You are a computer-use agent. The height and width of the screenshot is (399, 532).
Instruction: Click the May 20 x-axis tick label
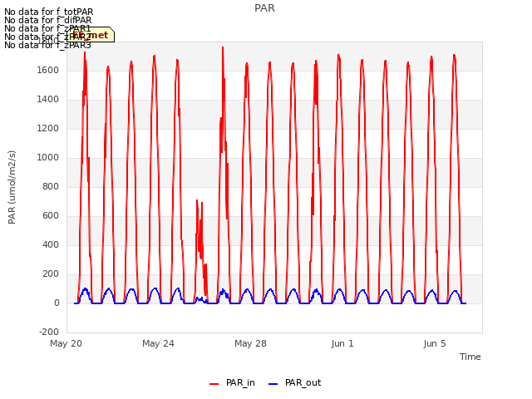pos(66,343)
